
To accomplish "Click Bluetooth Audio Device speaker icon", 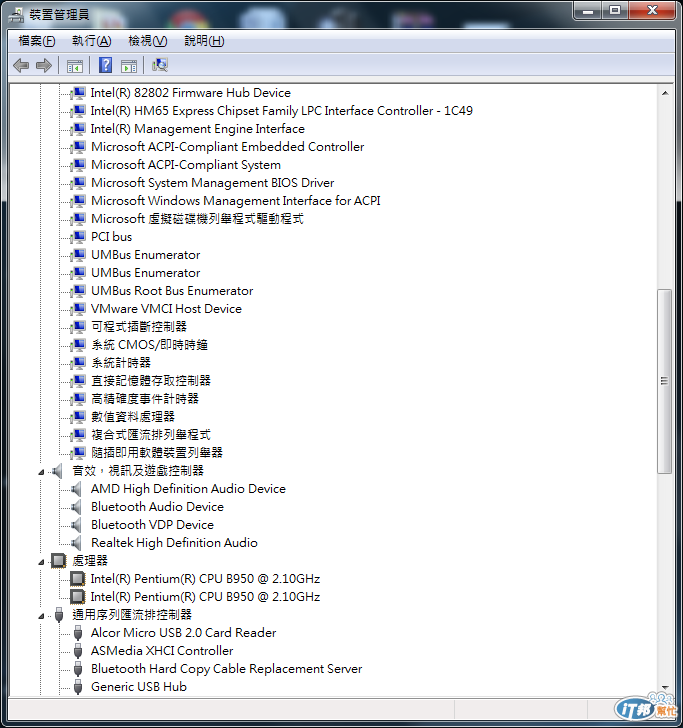I will pyautogui.click(x=77, y=507).
